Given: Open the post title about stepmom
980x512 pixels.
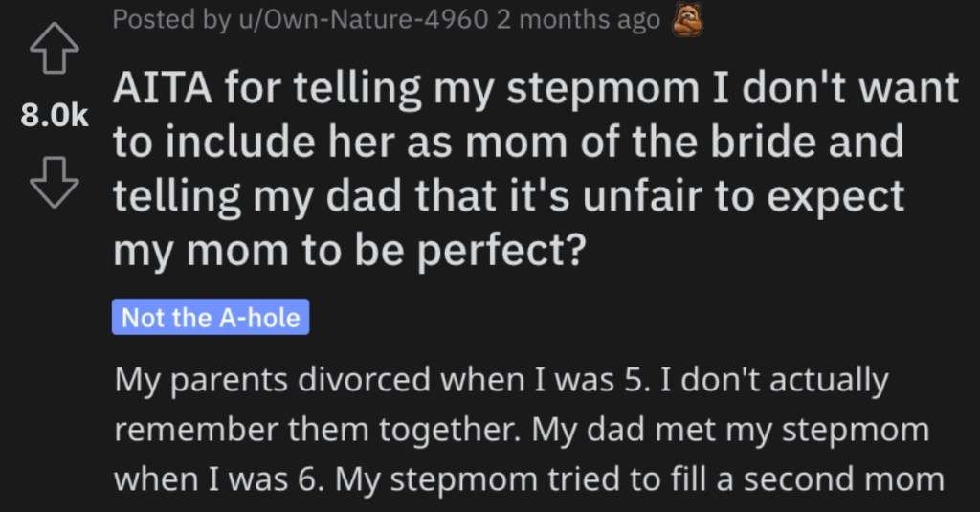Looking at the screenshot, I should (536, 168).
